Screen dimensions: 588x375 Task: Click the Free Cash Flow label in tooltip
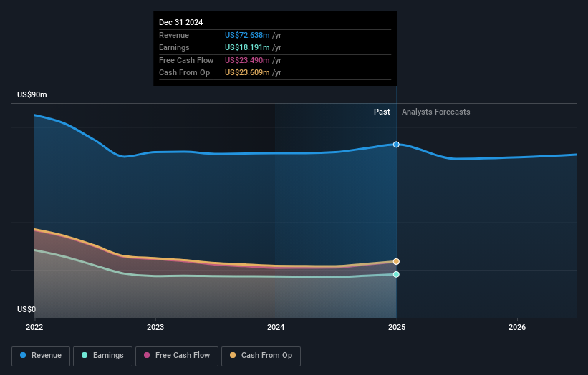(x=186, y=60)
